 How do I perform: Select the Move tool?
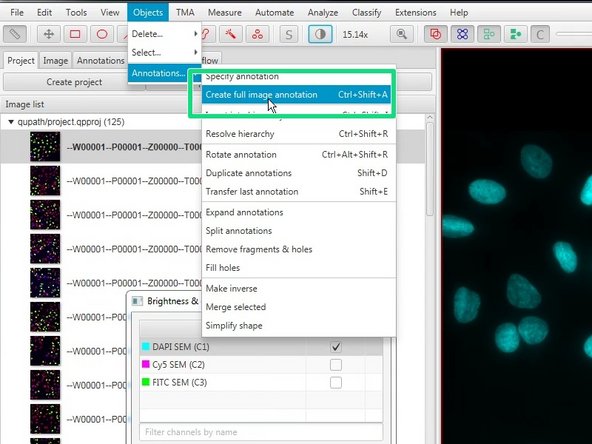[49, 34]
